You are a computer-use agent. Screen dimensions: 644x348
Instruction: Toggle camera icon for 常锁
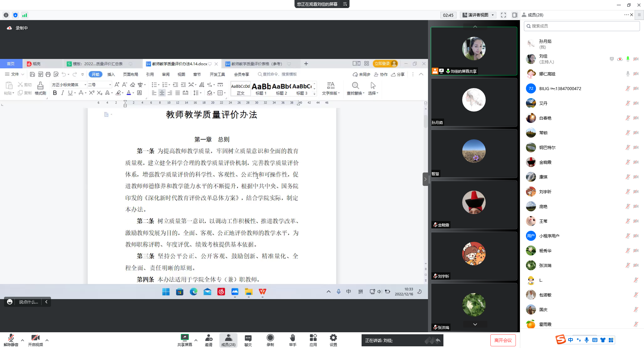(636, 133)
